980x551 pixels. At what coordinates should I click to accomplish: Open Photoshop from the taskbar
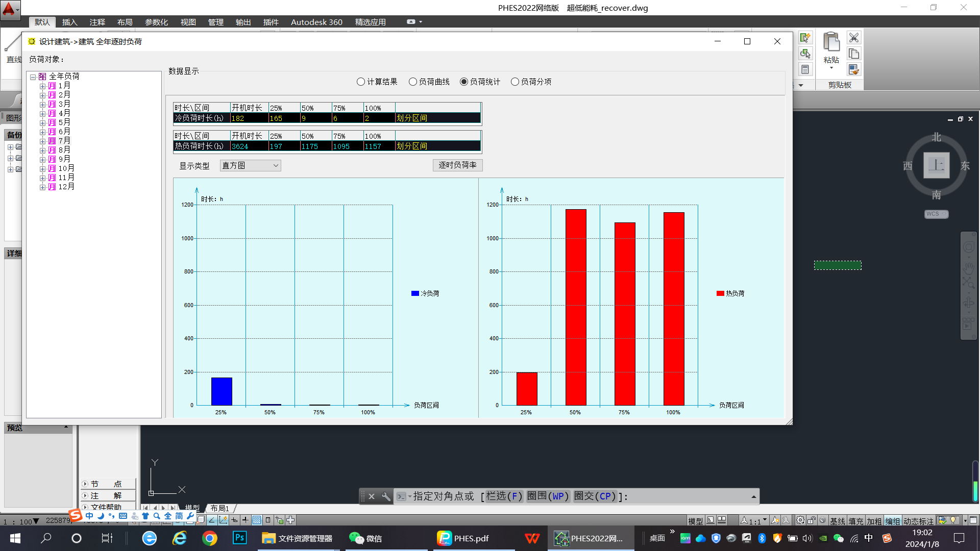pyautogui.click(x=239, y=538)
